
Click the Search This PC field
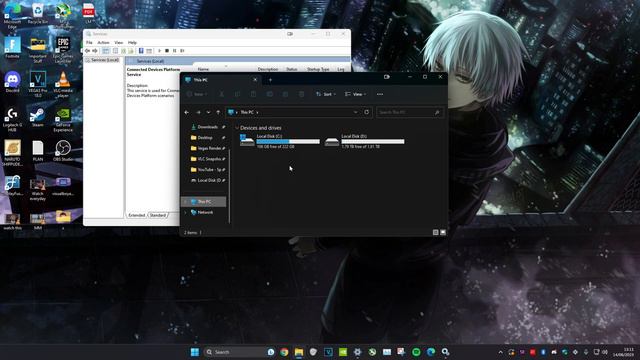coord(410,112)
